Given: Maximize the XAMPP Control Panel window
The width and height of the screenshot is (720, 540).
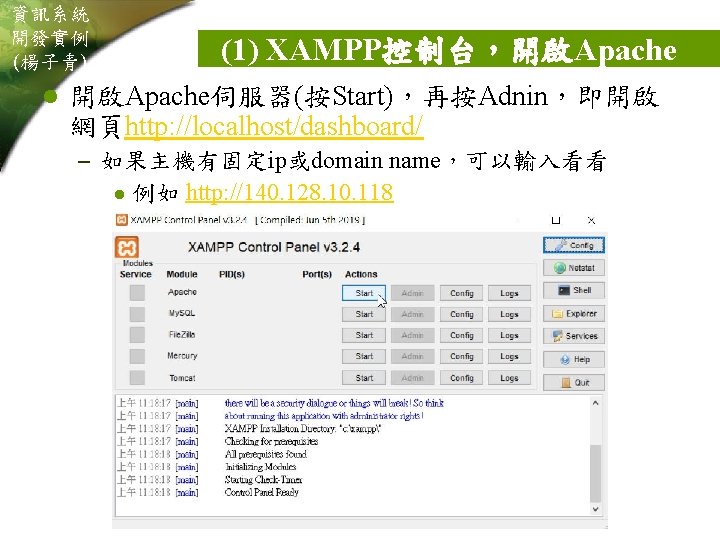Looking at the screenshot, I should [556, 220].
